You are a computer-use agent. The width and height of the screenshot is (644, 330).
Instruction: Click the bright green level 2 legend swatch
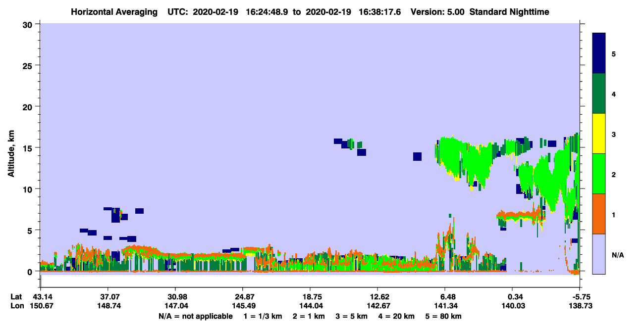599,174
